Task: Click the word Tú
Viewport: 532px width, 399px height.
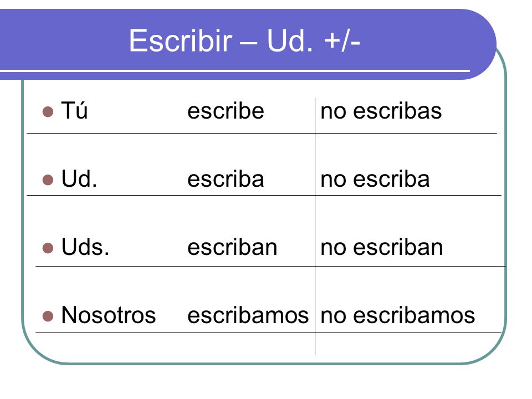Action: pos(74,110)
